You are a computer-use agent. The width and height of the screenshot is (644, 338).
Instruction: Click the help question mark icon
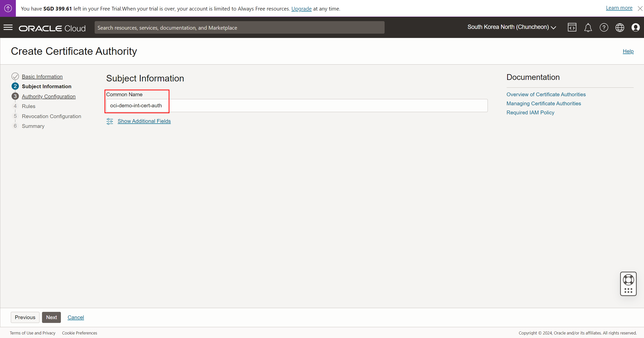pos(604,27)
